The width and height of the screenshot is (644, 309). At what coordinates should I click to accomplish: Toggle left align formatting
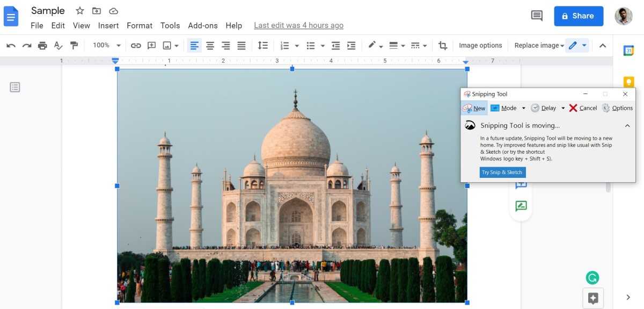tap(194, 46)
